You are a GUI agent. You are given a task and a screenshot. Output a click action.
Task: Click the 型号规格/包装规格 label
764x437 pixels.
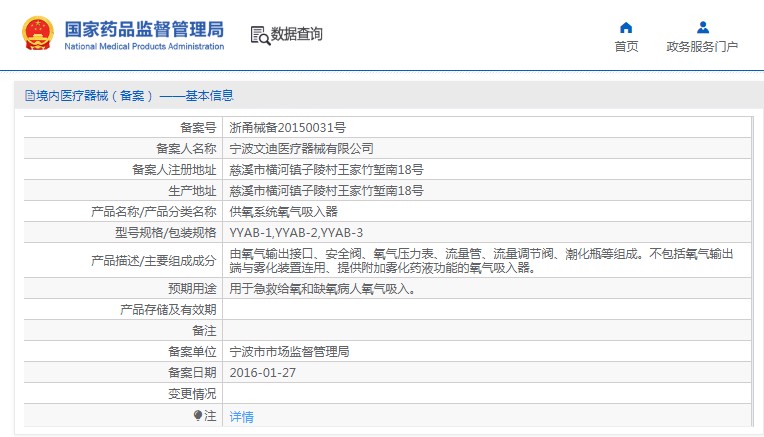166,233
